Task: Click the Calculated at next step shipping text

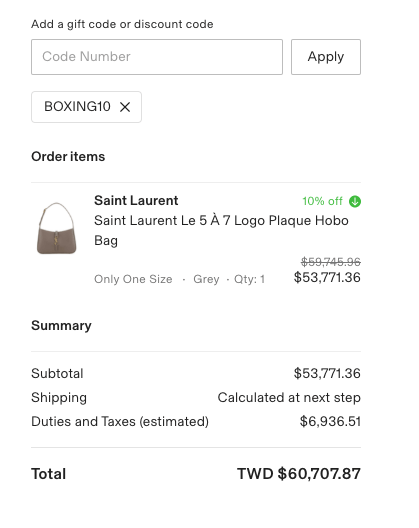Action: click(x=289, y=398)
